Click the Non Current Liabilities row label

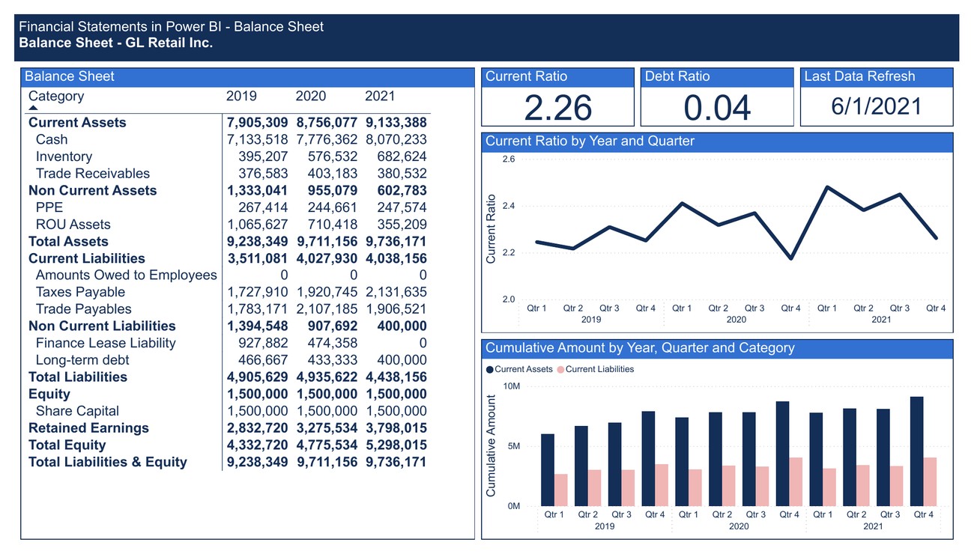(102, 326)
